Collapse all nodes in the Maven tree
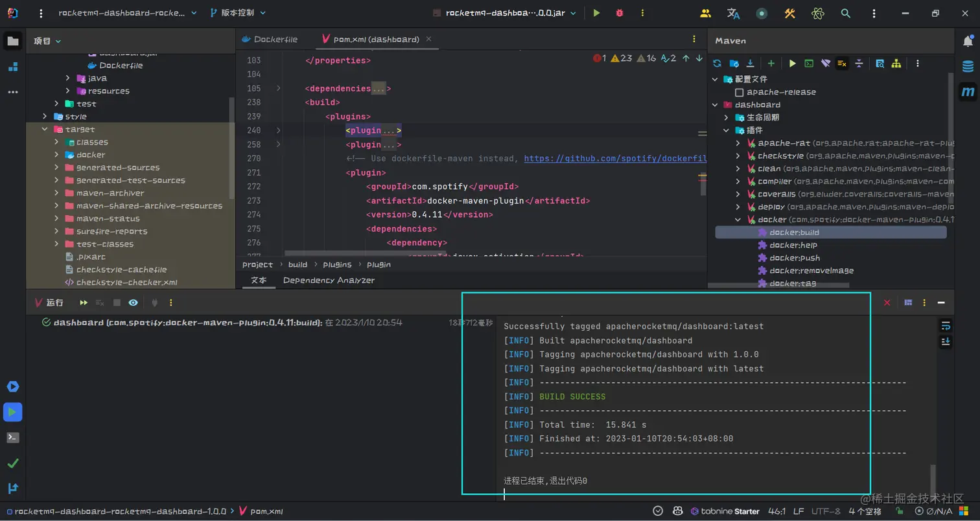 [859, 64]
